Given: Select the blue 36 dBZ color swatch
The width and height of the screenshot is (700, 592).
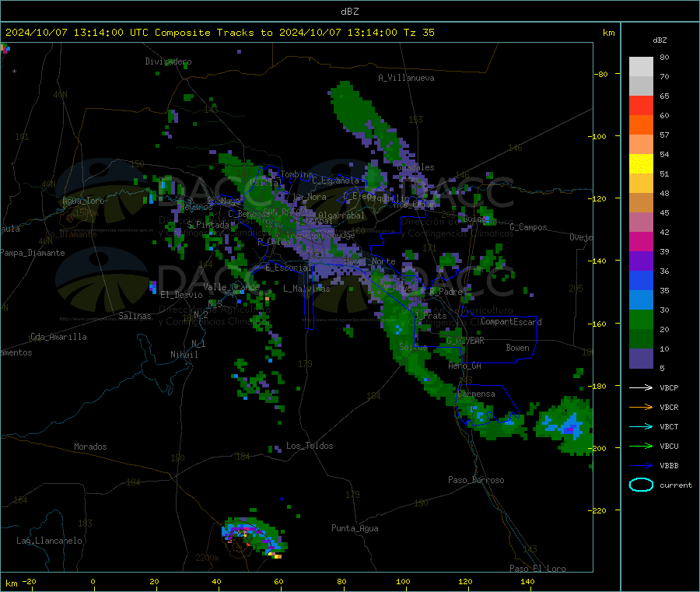Looking at the screenshot, I should tap(641, 280).
